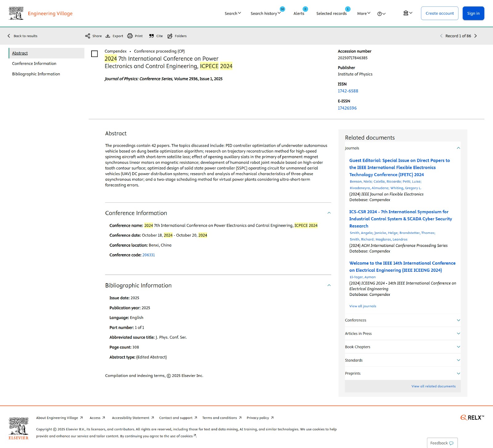Collapse the Conference Information section

(329, 213)
